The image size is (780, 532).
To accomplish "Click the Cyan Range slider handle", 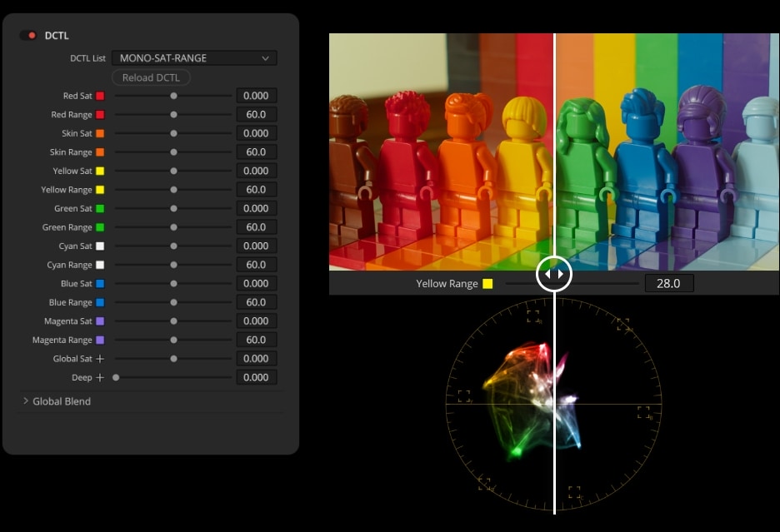I will pos(173,265).
